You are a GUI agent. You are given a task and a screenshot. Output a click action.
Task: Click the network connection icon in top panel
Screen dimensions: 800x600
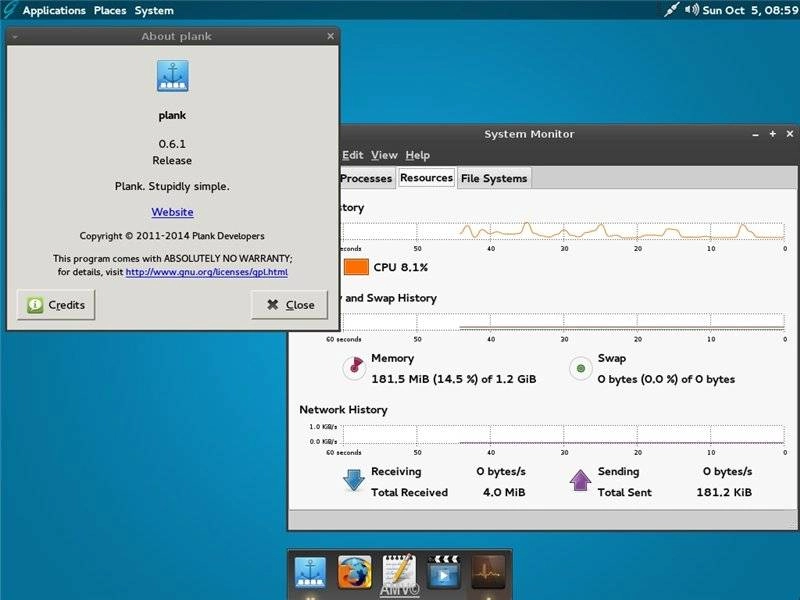point(671,10)
